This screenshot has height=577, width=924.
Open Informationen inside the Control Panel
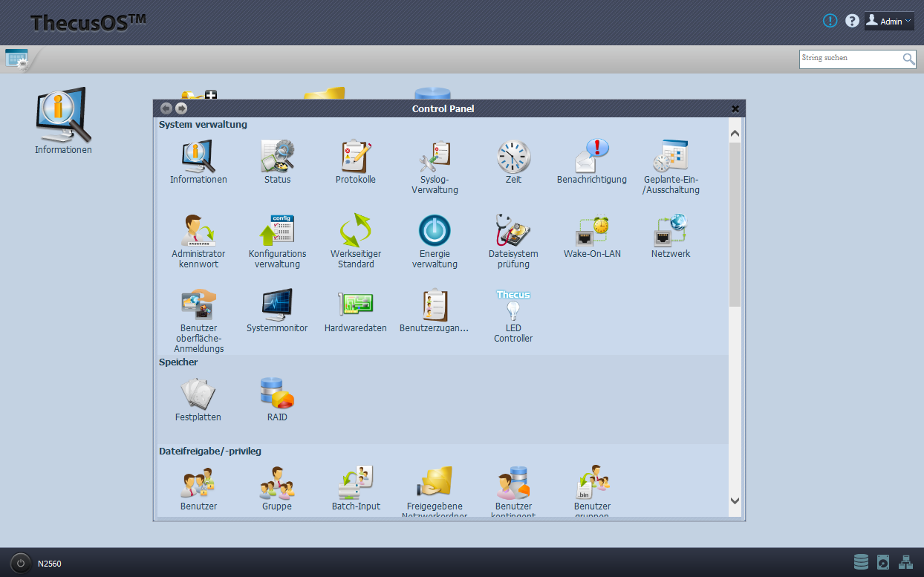coord(198,162)
